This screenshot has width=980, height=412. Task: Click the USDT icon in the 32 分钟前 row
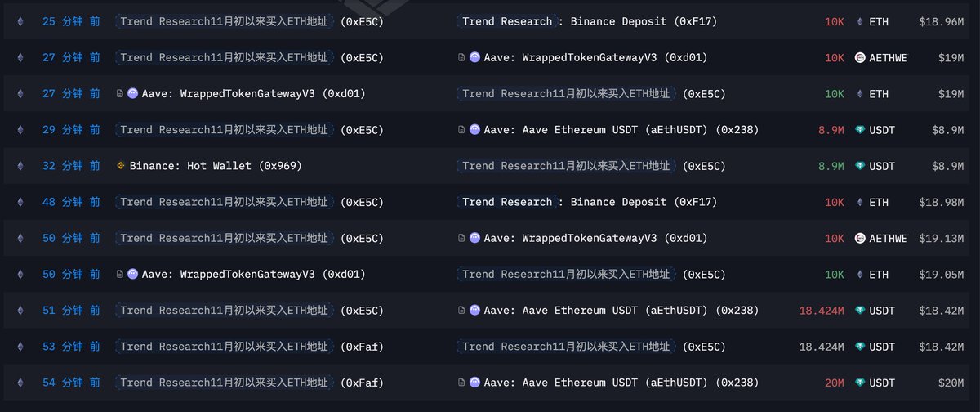[x=860, y=166]
